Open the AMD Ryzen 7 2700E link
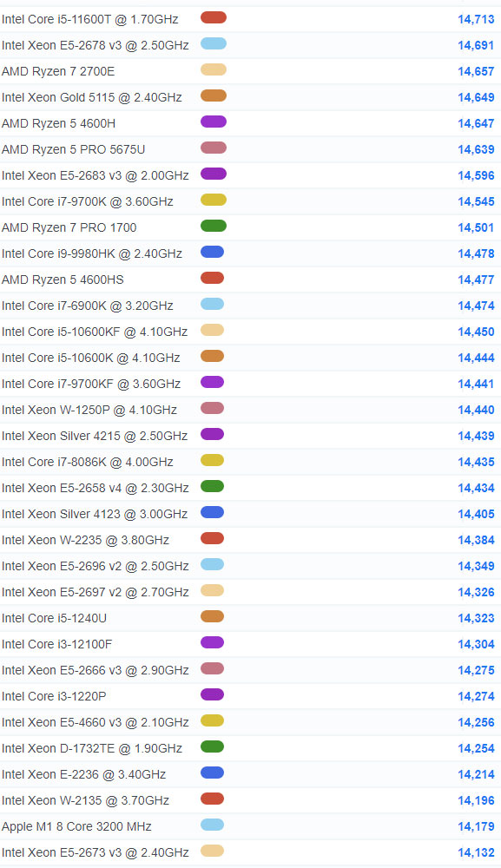 pos(58,71)
